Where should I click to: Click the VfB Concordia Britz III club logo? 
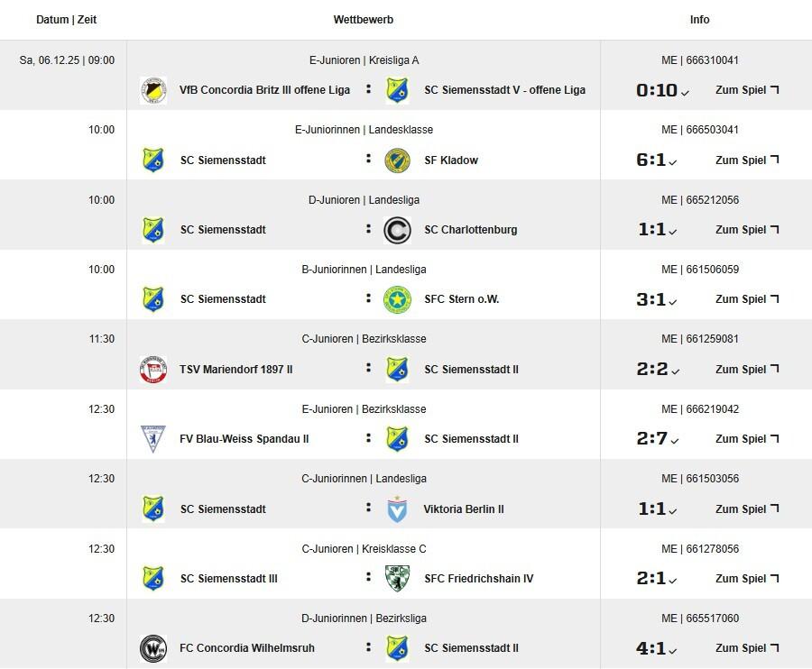tap(153, 90)
